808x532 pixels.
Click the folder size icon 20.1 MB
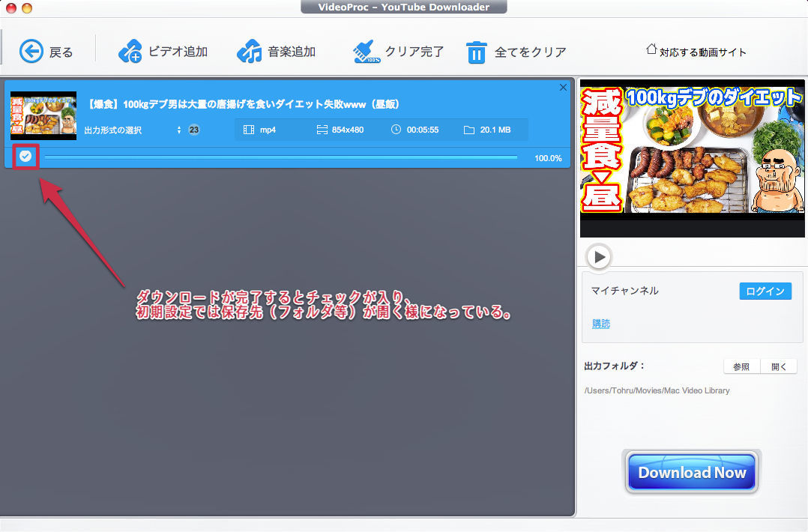(469, 130)
